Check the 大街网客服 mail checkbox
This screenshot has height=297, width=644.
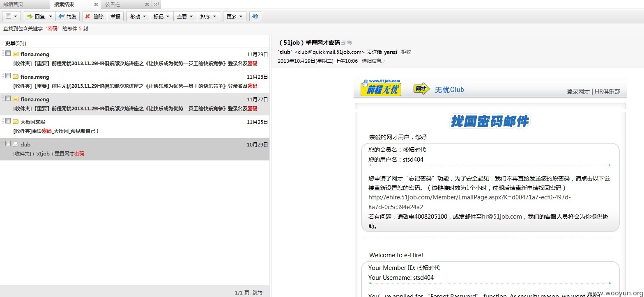click(8, 121)
